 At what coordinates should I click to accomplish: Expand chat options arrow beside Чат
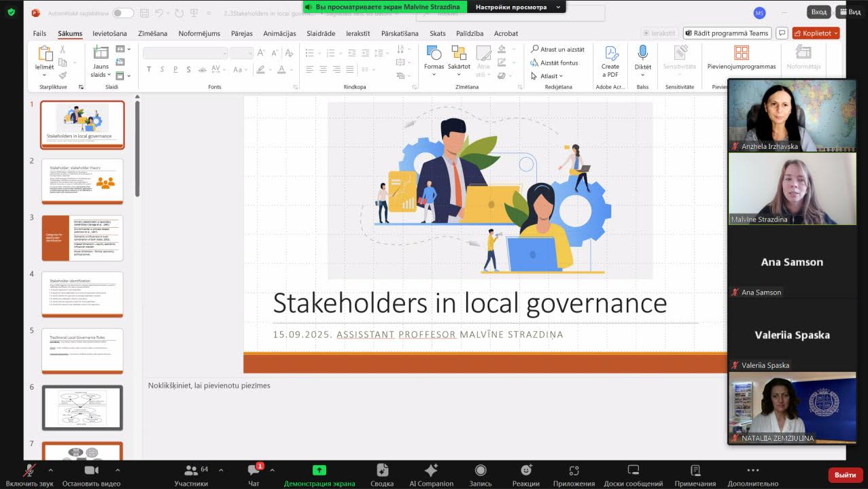(272, 470)
